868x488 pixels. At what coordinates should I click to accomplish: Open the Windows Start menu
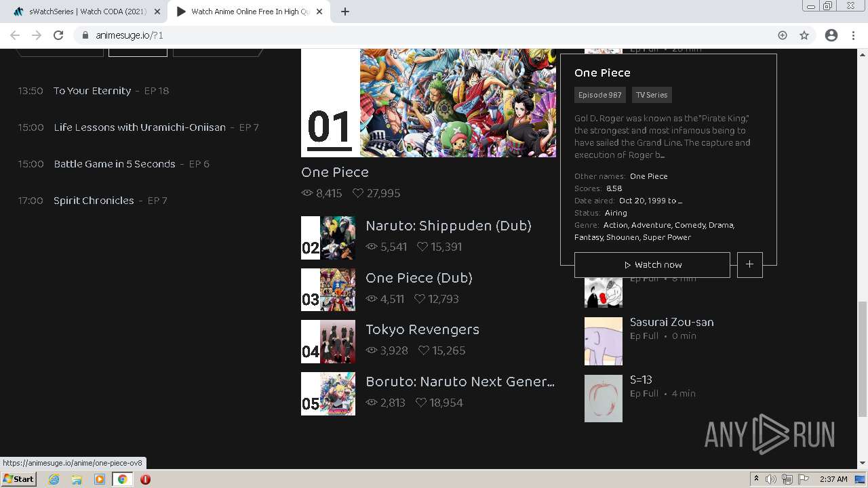[x=19, y=479]
